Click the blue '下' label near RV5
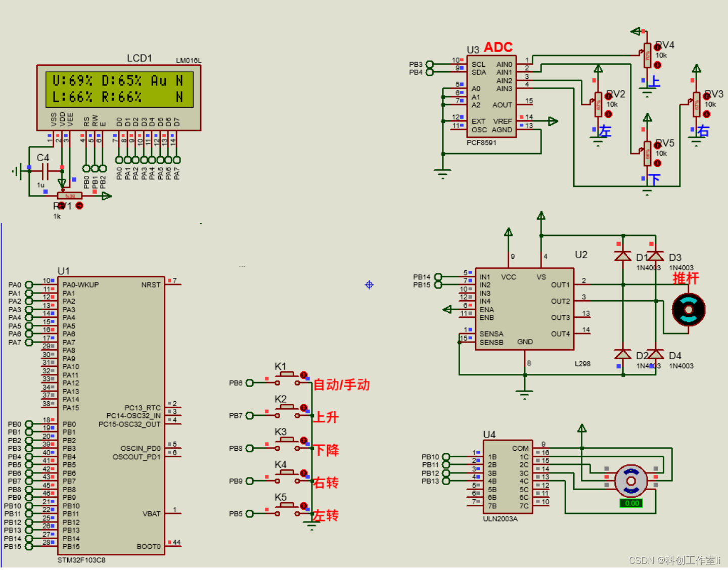Image resolution: width=728 pixels, height=570 pixels. (x=655, y=179)
